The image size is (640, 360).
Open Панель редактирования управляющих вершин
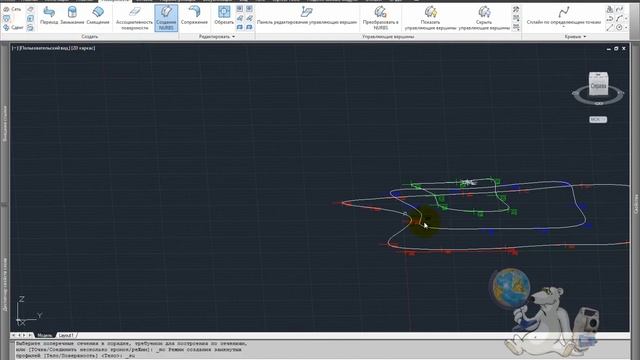tap(307, 16)
